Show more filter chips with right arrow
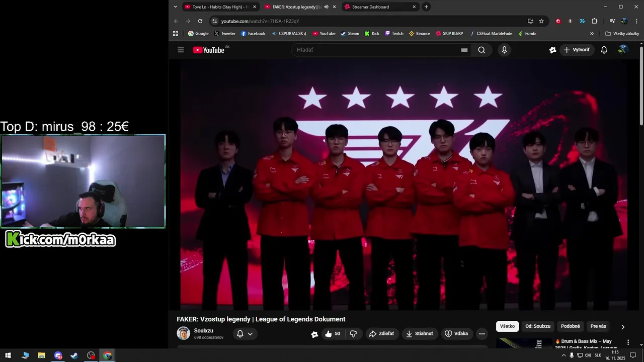The image size is (644, 362). (x=623, y=327)
